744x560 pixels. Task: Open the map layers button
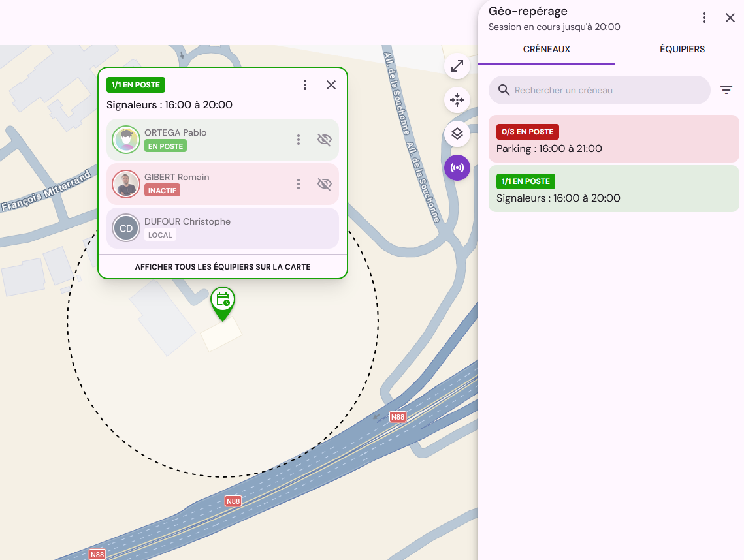pyautogui.click(x=457, y=134)
